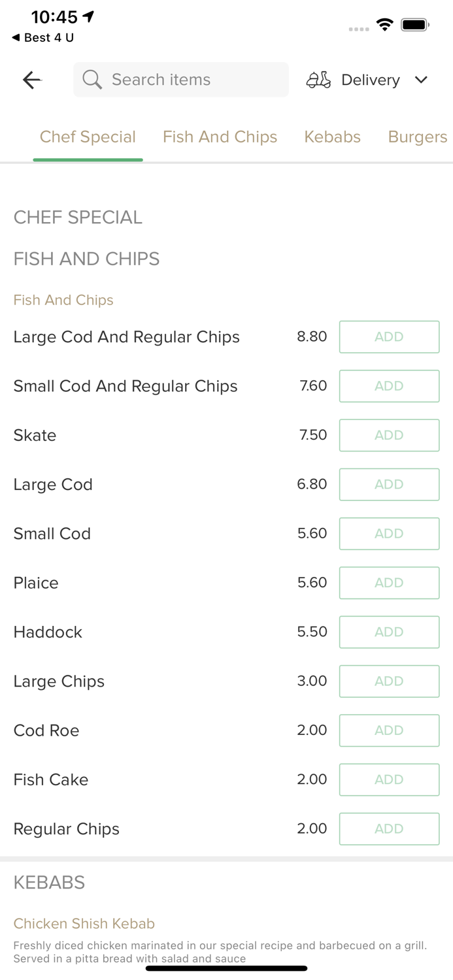453x980 pixels.
Task: Open the Kebabs category section
Action: pos(332,137)
